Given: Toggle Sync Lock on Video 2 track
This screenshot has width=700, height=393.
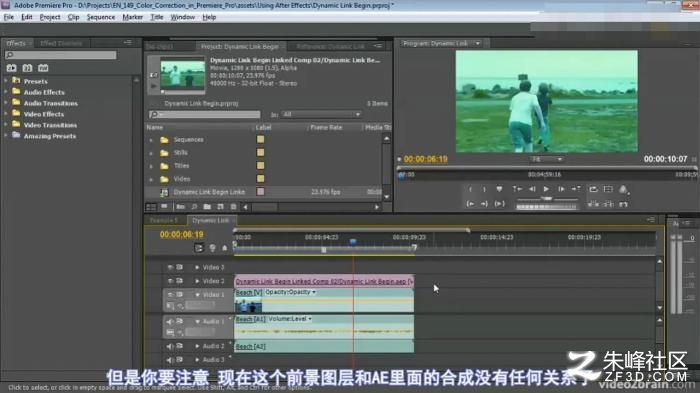Looking at the screenshot, I should pos(179,281).
